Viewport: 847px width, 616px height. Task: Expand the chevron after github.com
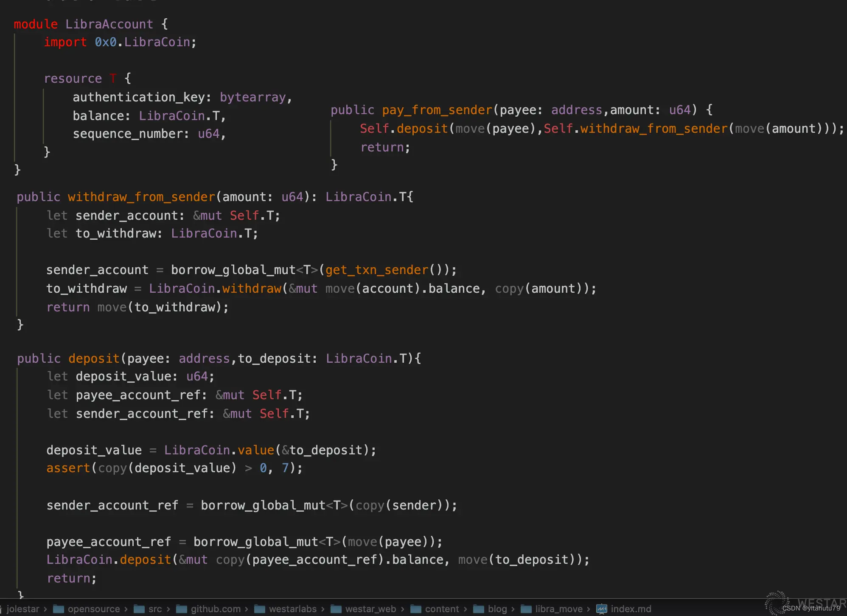coord(247,609)
